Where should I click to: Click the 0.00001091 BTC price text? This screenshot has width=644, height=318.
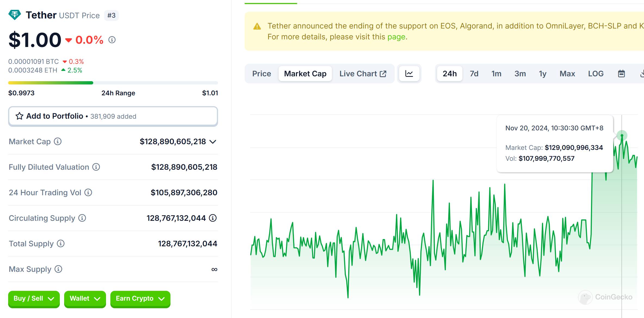coord(33,62)
